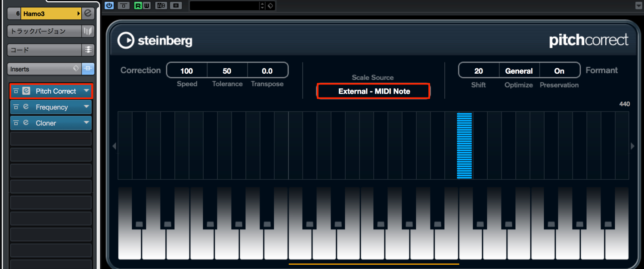644x269 pixels.
Task: Click the chord icon beside コード
Action: pos(88,50)
